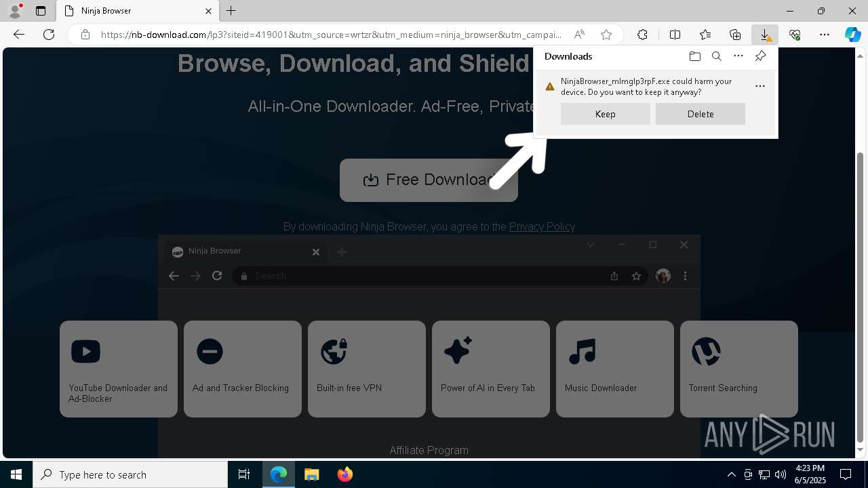Open volume control in system tray
This screenshot has height=488, width=868.
click(780, 474)
